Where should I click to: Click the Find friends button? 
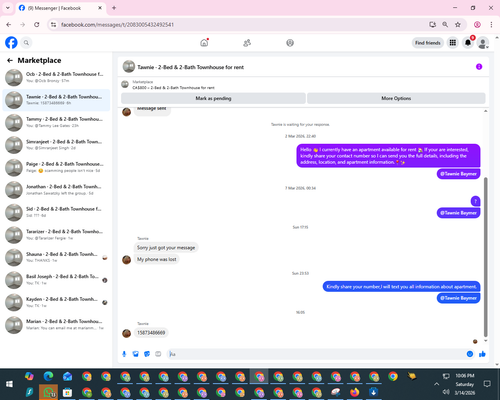point(428,43)
